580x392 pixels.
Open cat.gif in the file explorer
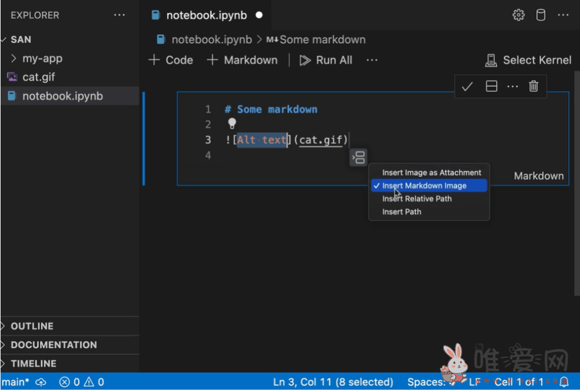click(38, 77)
